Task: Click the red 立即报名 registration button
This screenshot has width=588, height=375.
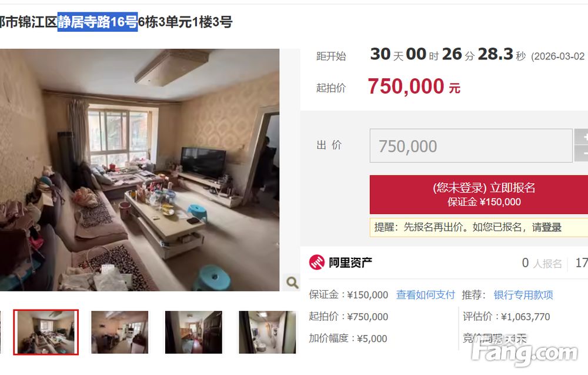Action: pos(479,194)
